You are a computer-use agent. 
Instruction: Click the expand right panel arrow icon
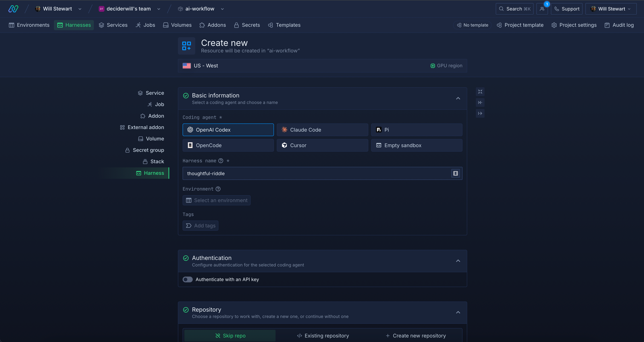(480, 113)
